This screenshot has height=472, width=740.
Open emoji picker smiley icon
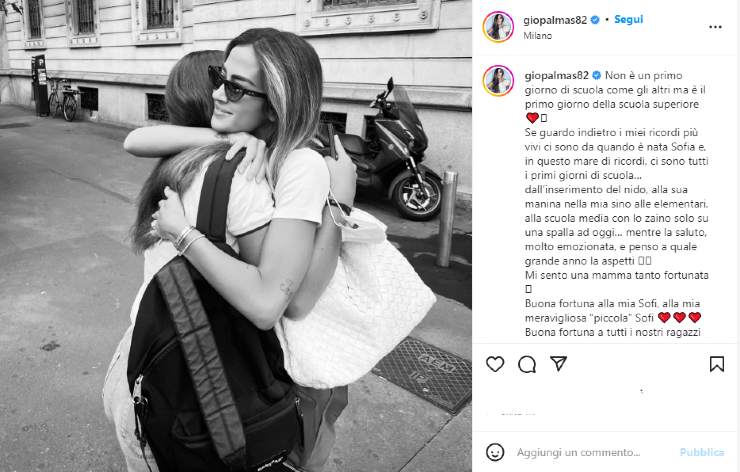pos(495,452)
